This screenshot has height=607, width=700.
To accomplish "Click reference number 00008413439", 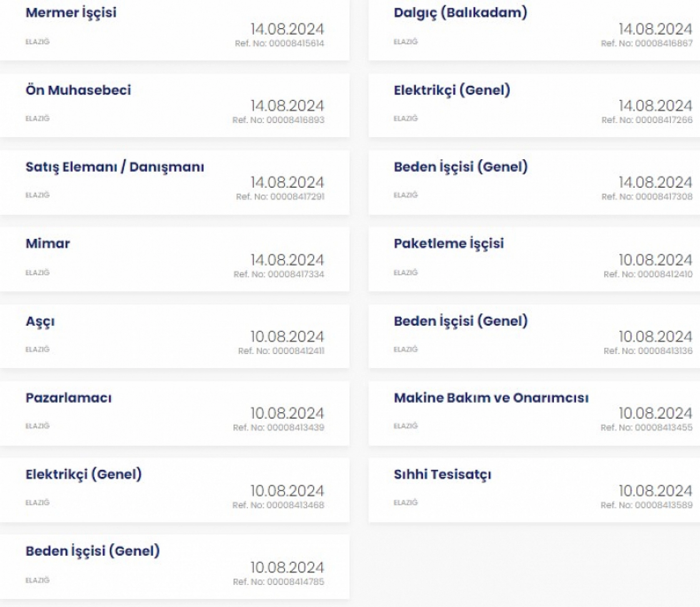I will click(x=278, y=427).
